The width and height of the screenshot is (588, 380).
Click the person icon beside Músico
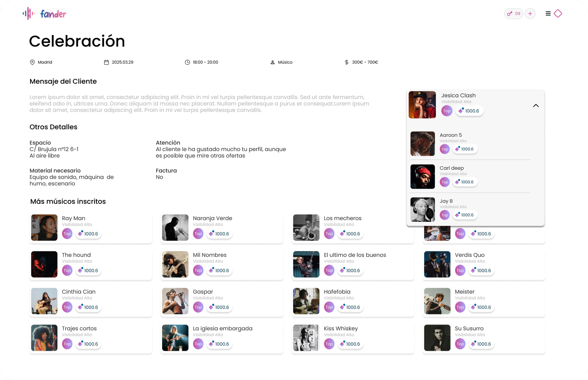tap(273, 63)
